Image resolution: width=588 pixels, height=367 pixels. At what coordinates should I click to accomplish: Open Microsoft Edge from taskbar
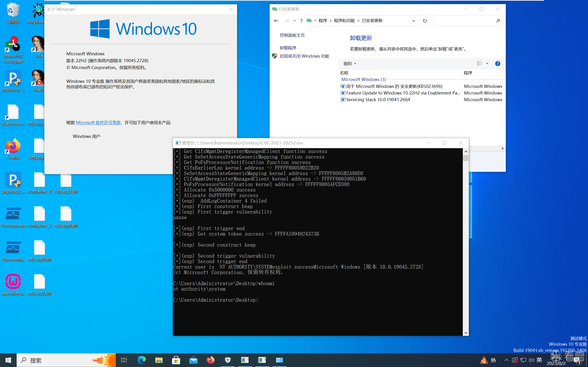[142, 360]
